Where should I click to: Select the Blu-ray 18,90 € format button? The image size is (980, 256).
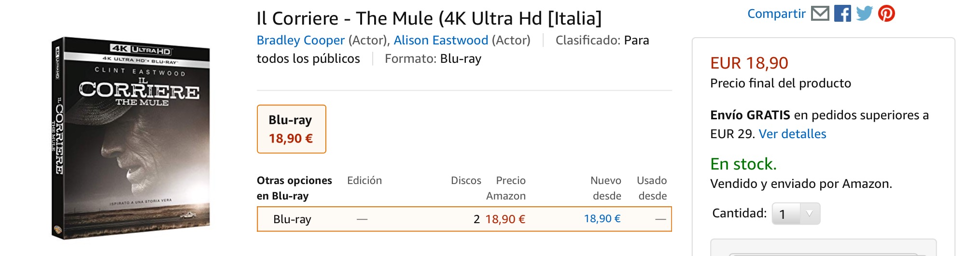(x=291, y=129)
